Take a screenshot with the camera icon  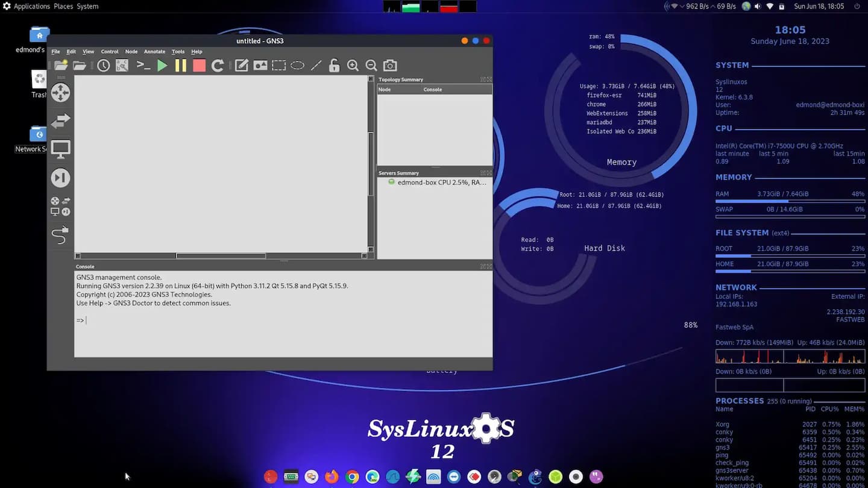[390, 66]
